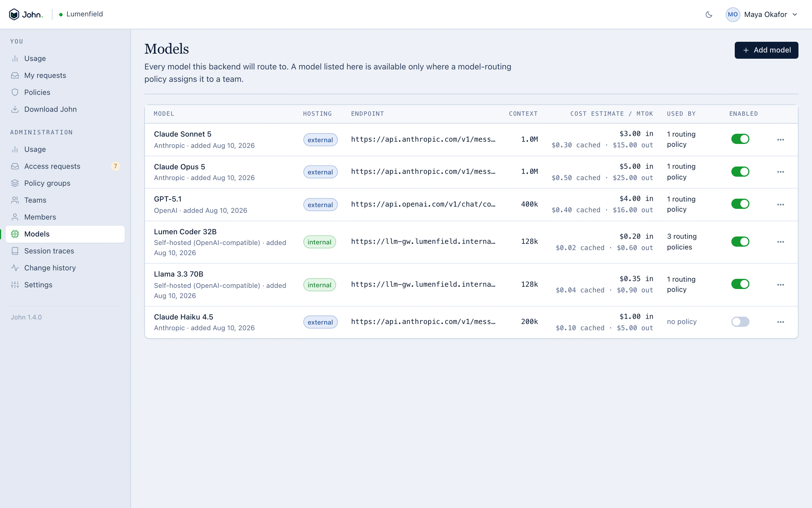Click the Session traces book icon
812x508 pixels.
point(15,251)
